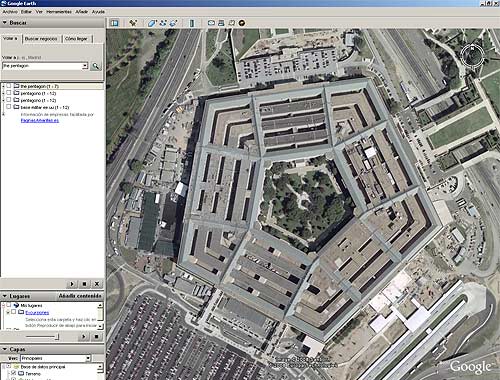Click the print icon in toolbar

point(221,23)
